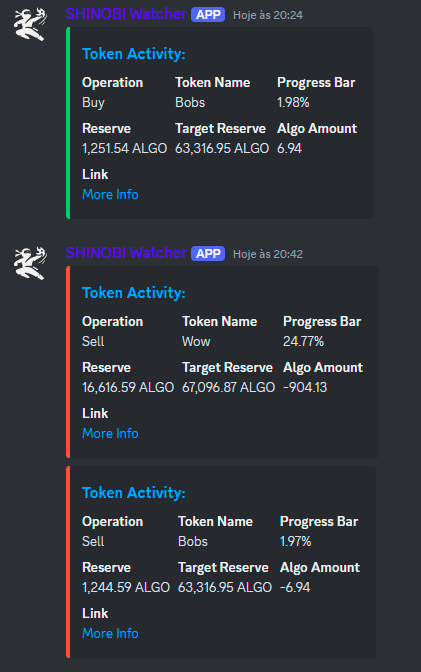Open the SHINOBI Watcher username at 20:24
This screenshot has width=421, height=672.
tap(126, 14)
